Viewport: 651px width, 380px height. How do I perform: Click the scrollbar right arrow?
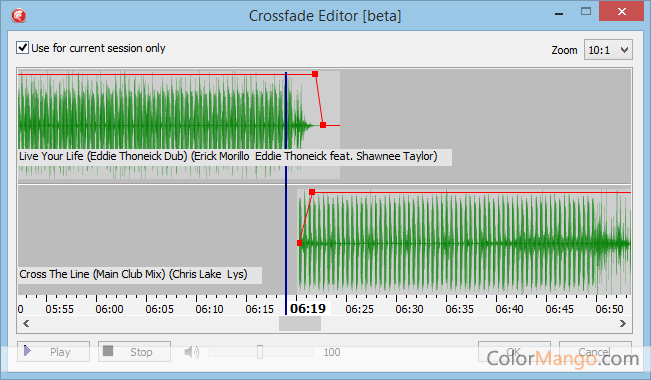(622, 324)
